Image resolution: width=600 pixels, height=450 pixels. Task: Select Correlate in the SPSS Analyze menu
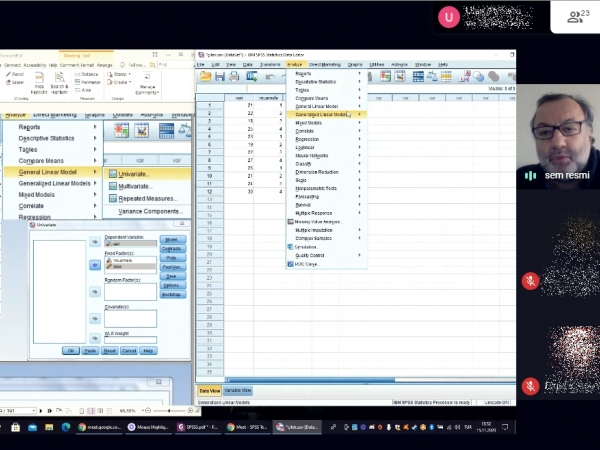coord(327,131)
